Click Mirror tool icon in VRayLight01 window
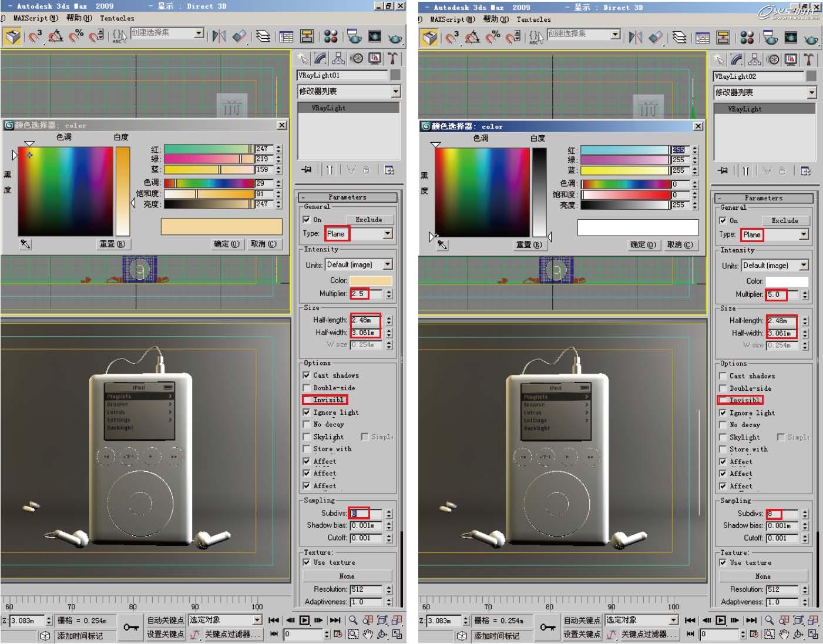This screenshot has height=644, width=823. coord(219,36)
